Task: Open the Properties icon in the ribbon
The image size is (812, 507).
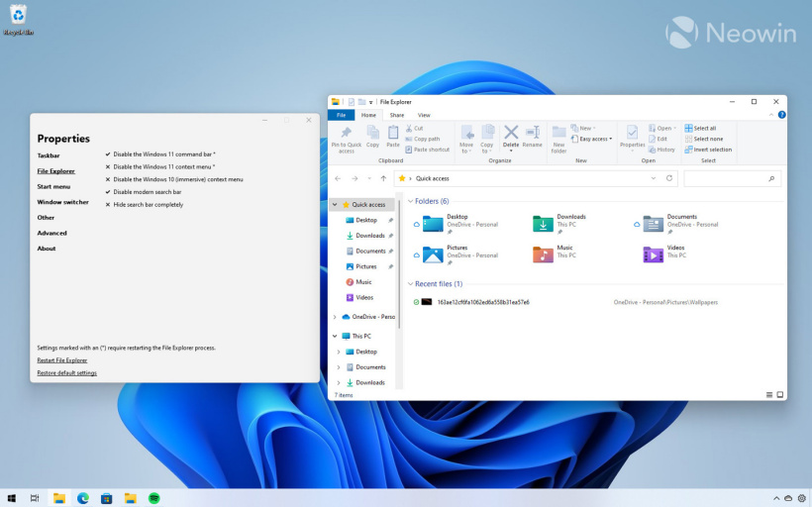Action: [x=632, y=134]
